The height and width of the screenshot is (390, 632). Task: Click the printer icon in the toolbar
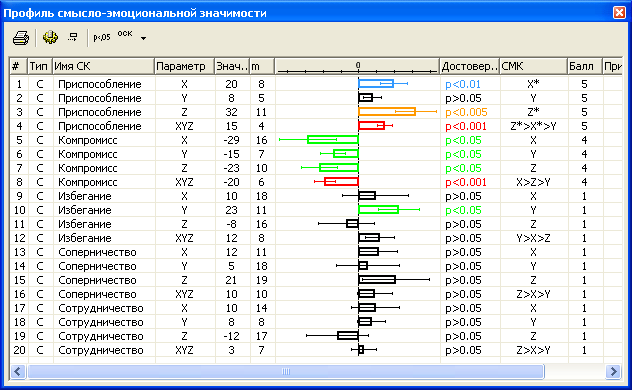[21, 38]
